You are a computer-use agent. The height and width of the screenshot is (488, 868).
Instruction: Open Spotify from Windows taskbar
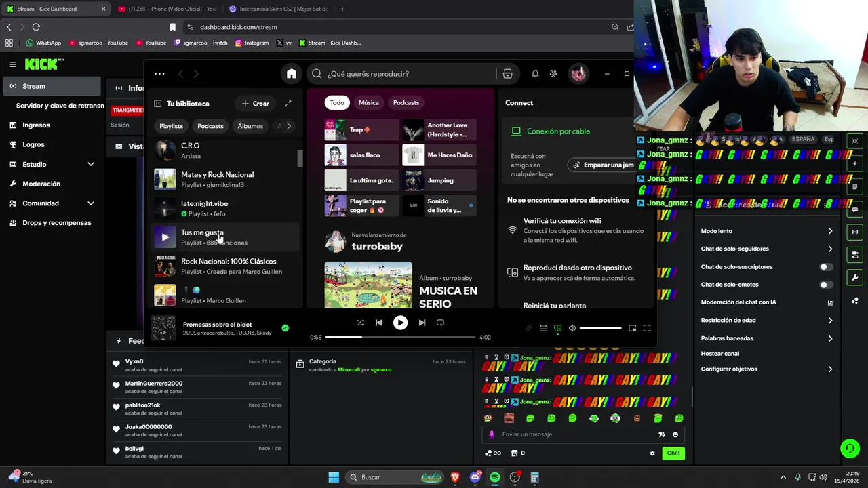pos(495,477)
